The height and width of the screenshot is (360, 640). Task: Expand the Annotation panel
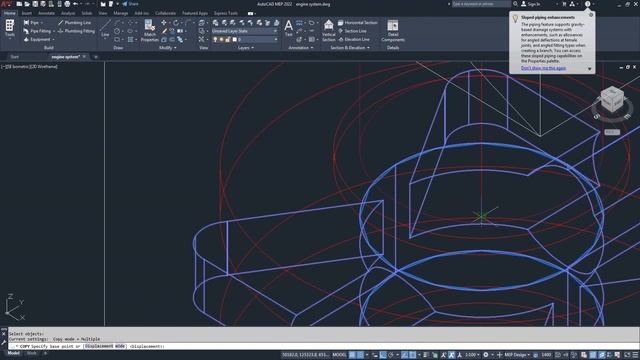pos(301,48)
